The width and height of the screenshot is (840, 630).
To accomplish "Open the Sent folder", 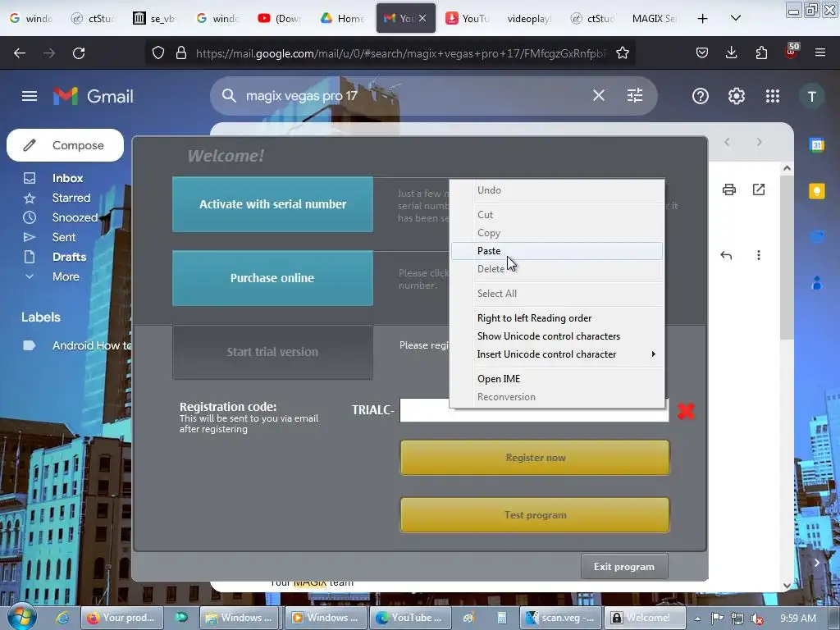I will point(64,237).
